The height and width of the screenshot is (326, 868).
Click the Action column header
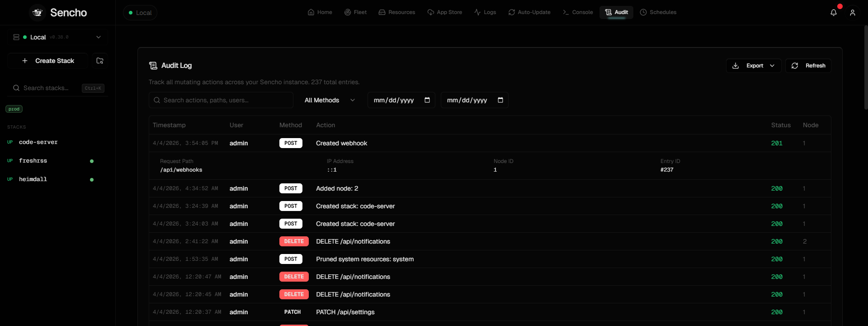[x=325, y=125]
